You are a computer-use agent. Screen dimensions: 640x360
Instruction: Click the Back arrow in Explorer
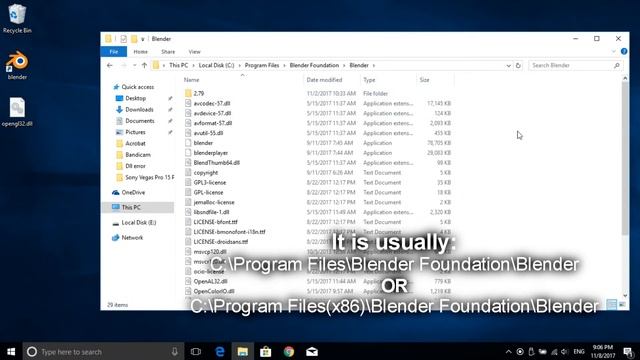(109, 65)
